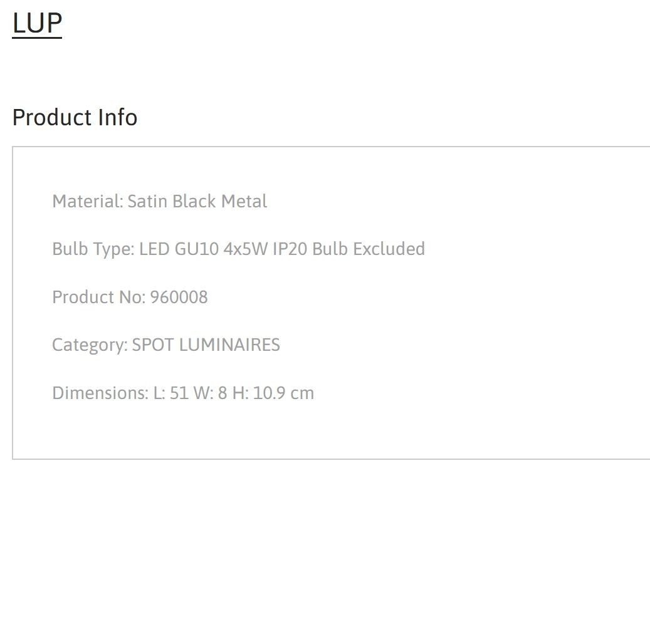This screenshot has height=644, width=650.
Task: Click the 'Product No:' label
Action: [98, 297]
